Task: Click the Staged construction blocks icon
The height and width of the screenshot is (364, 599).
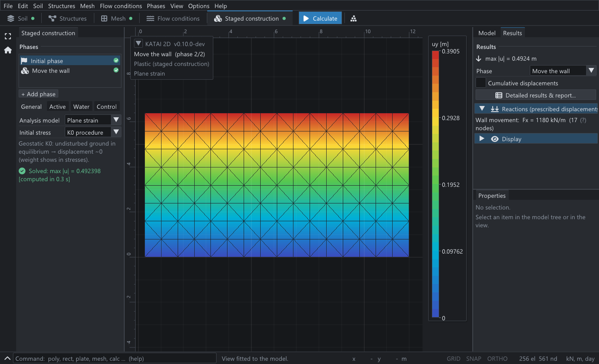Action: pos(218,19)
